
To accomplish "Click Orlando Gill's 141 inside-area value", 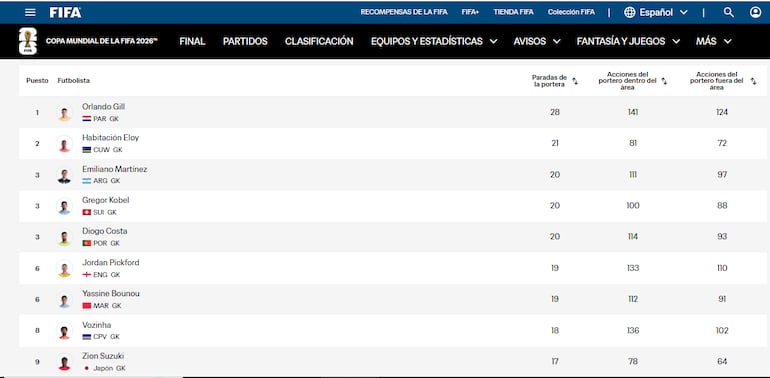I will [x=633, y=112].
